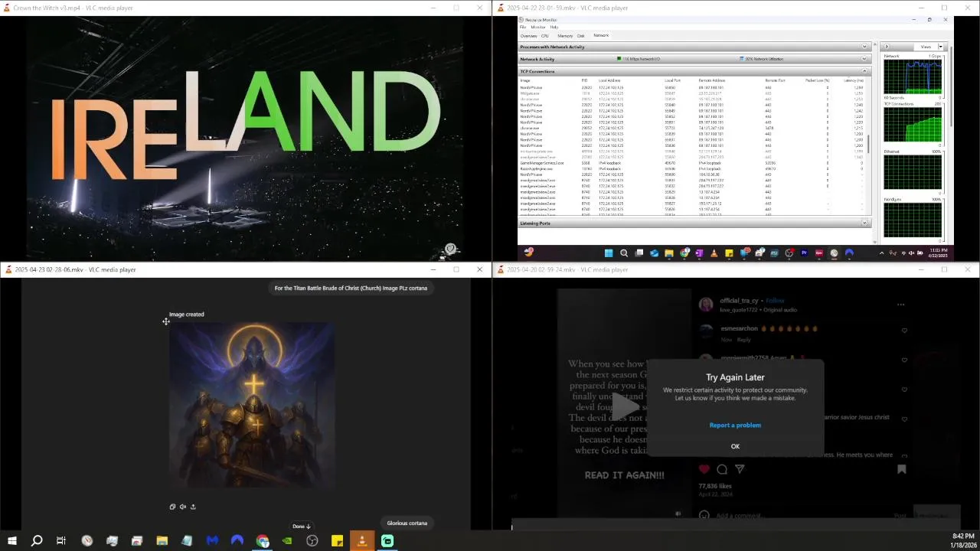The height and width of the screenshot is (551, 980).
Task: Click Follow next to official_tra_cy
Action: [x=775, y=301]
